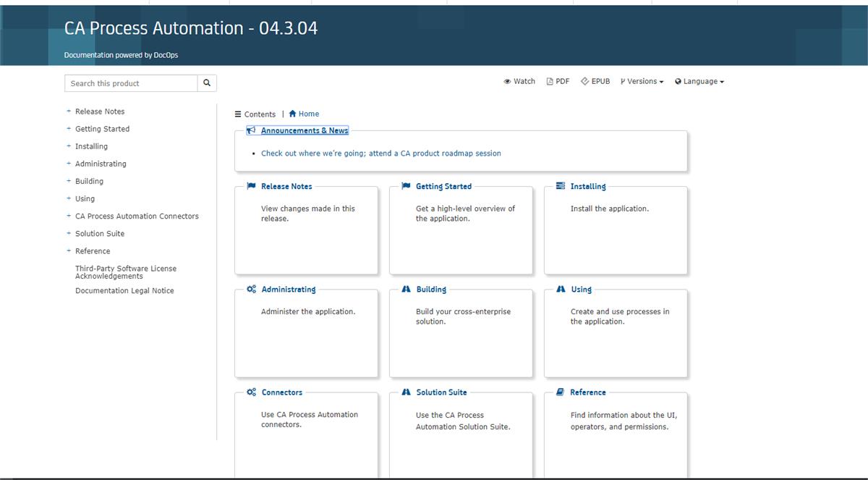Click the Language globe icon

pos(678,82)
